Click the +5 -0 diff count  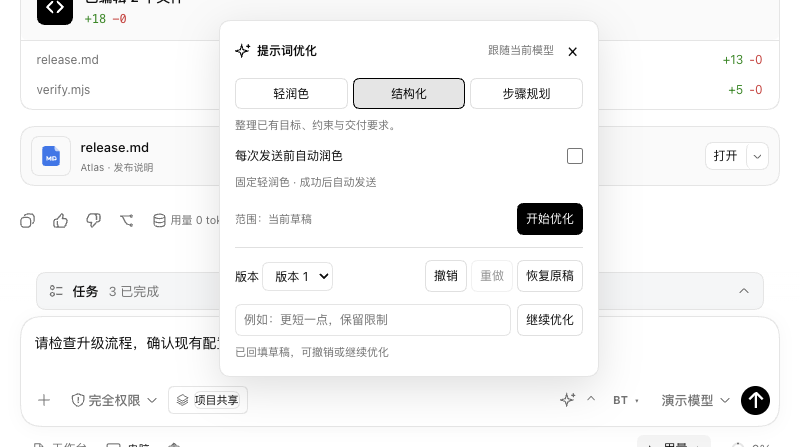pos(745,90)
